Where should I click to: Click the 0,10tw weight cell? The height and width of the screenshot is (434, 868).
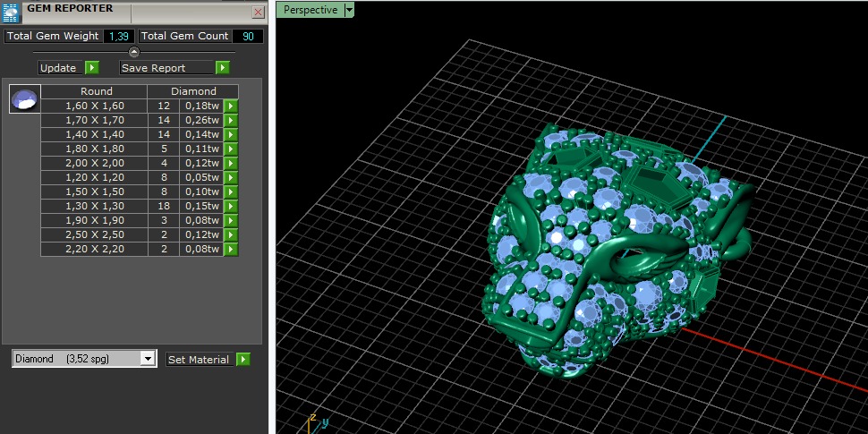[201, 191]
